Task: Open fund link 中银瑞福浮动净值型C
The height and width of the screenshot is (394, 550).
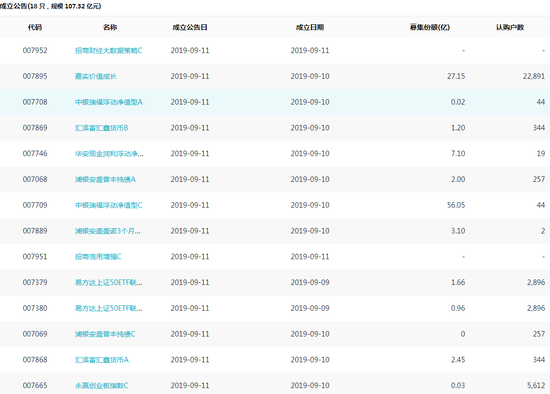Action: coord(108,205)
